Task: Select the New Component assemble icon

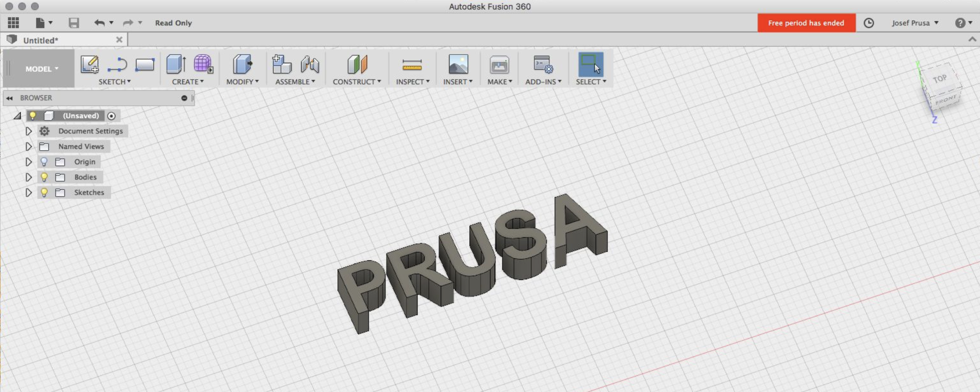Action: pos(282,64)
